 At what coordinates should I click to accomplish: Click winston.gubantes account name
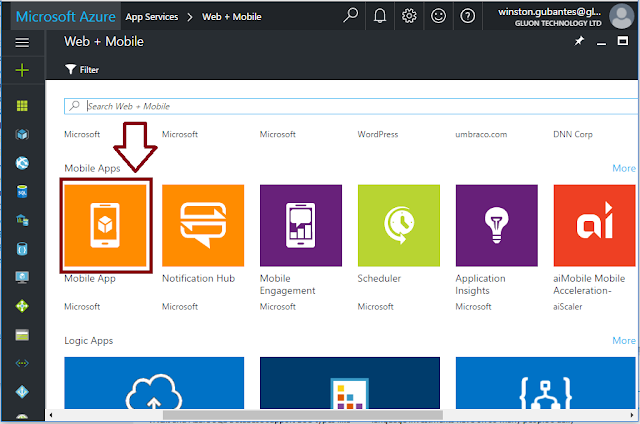549,12
